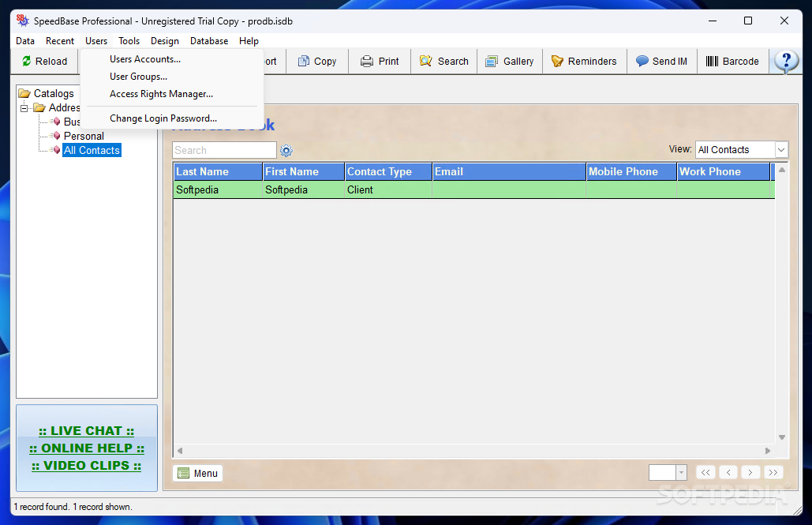
Task: Click the Email column header
Action: (x=509, y=171)
